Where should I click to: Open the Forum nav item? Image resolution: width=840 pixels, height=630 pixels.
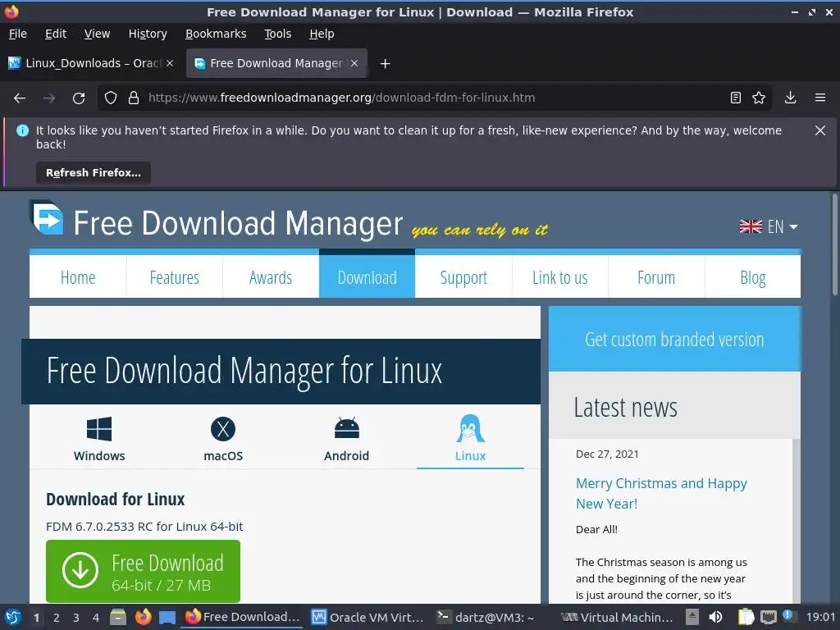point(656,277)
